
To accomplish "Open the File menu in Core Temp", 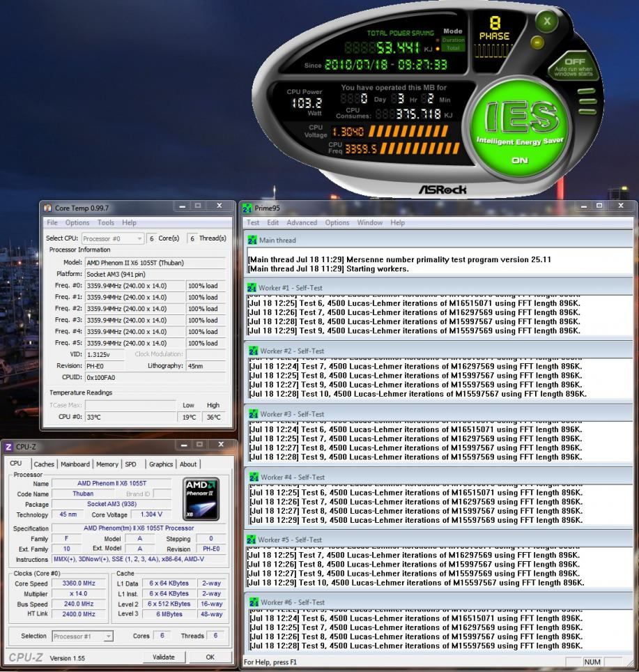I will (52, 222).
